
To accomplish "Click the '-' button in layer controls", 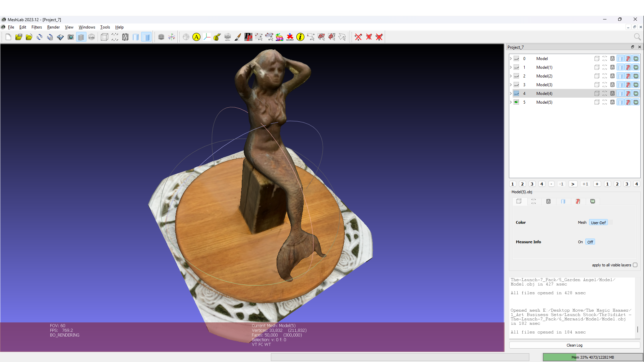I will coord(551,184).
